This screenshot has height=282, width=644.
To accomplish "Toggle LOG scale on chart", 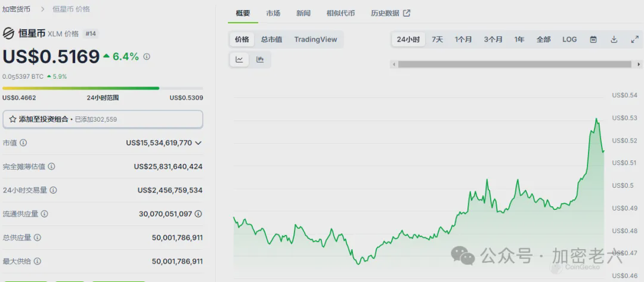I will (x=569, y=40).
